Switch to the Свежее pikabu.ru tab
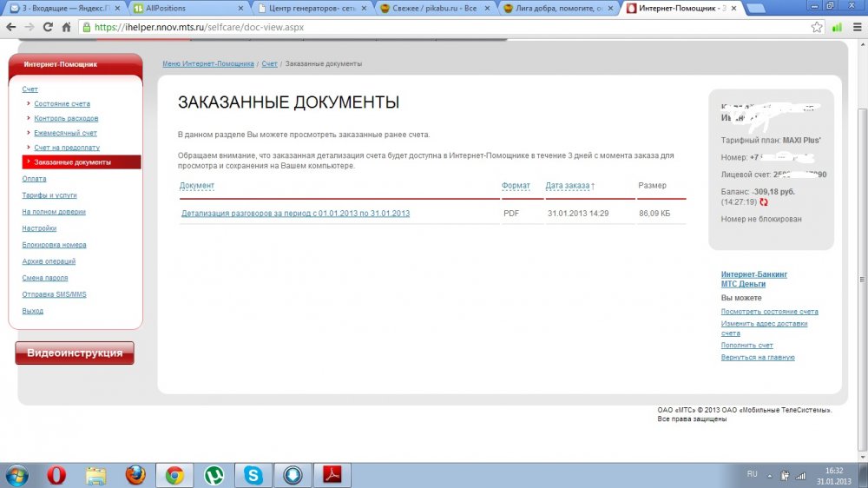868x488 pixels. point(433,9)
